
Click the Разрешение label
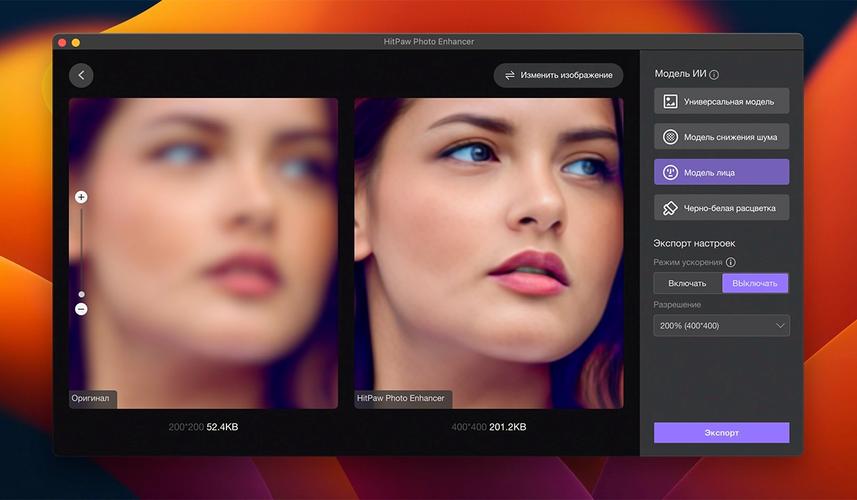pyautogui.click(x=677, y=305)
